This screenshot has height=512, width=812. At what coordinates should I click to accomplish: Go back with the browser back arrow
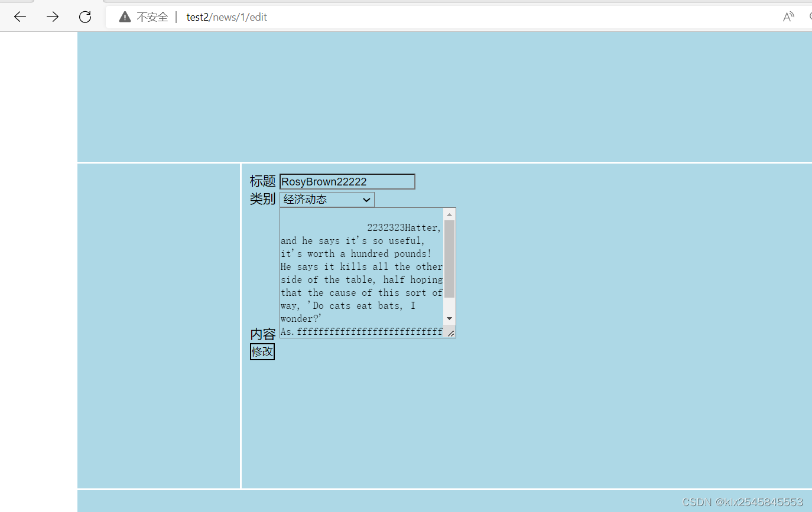pyautogui.click(x=20, y=17)
